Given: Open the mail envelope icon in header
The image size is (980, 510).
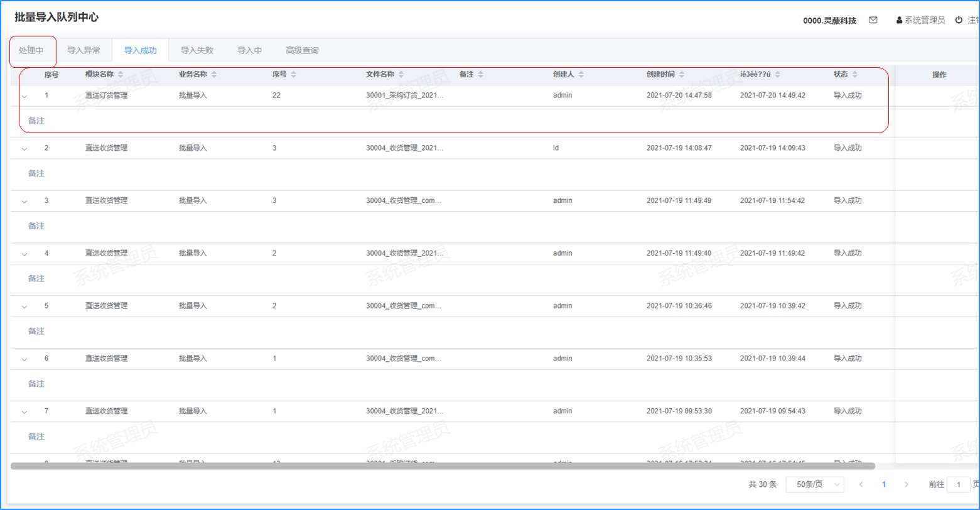Looking at the screenshot, I should coord(873,20).
